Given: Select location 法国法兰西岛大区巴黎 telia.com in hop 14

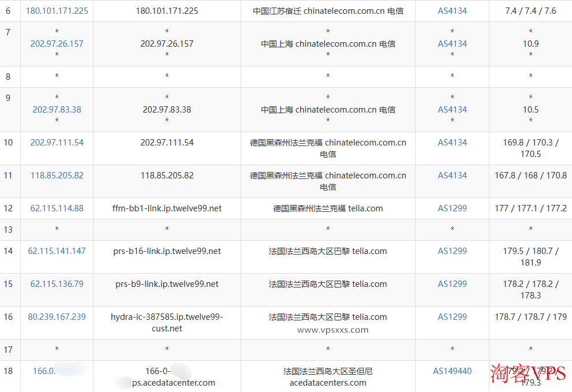Looking at the screenshot, I should (x=328, y=251).
